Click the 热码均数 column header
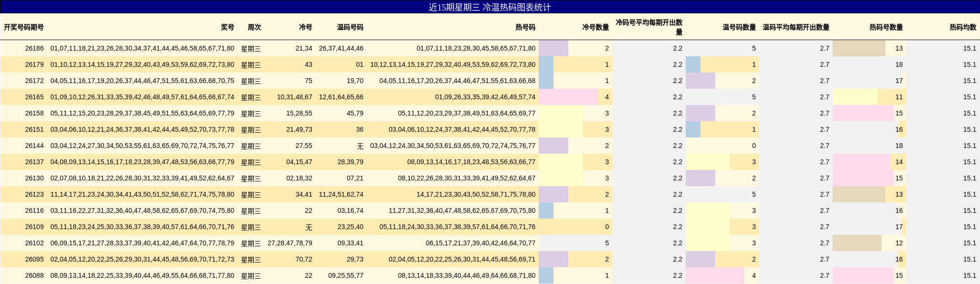Image resolution: width=980 pixels, height=284 pixels. click(x=963, y=27)
